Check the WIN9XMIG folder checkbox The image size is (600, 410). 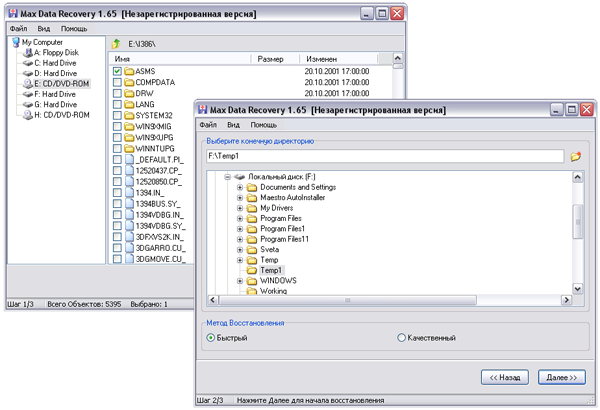pos(117,127)
